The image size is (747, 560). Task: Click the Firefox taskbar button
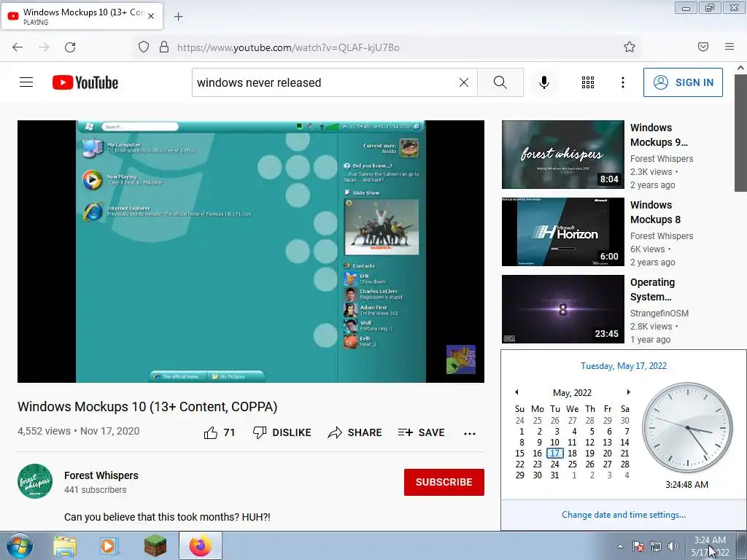[x=201, y=545]
